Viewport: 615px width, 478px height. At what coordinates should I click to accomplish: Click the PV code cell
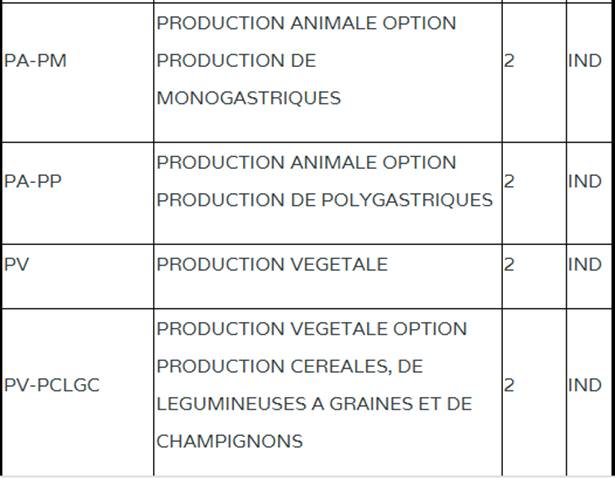[x=16, y=265]
